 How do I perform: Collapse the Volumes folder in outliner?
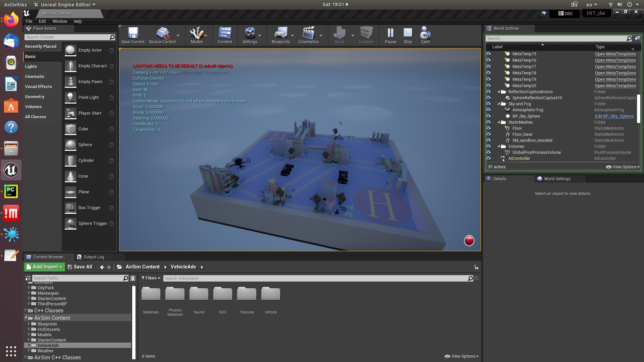(499, 146)
